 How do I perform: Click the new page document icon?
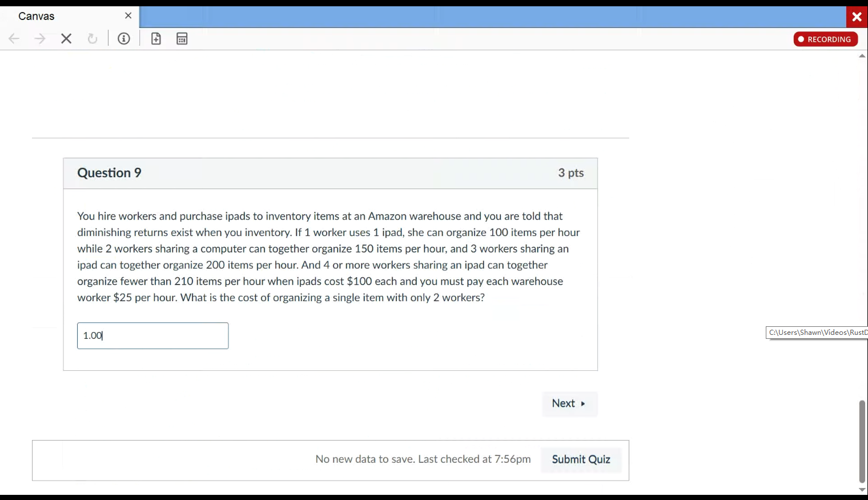tap(156, 39)
